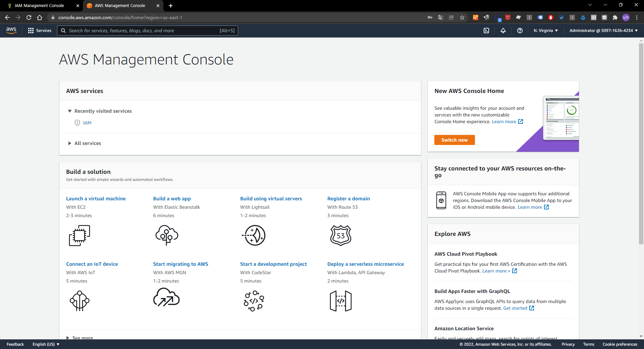Open Start migrating to AWS link
Screen dimensions: 644x349
coord(181,264)
